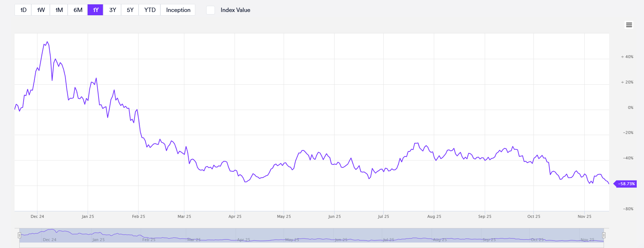Select the 1D time range
Viewport: 644px width, 248px height.
tap(23, 10)
